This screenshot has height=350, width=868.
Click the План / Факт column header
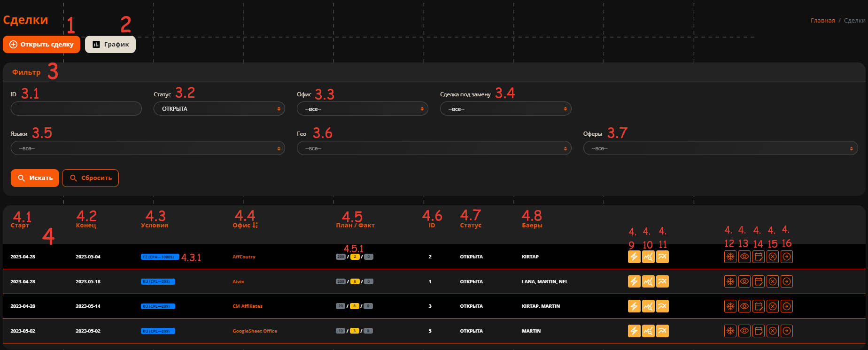pyautogui.click(x=355, y=226)
